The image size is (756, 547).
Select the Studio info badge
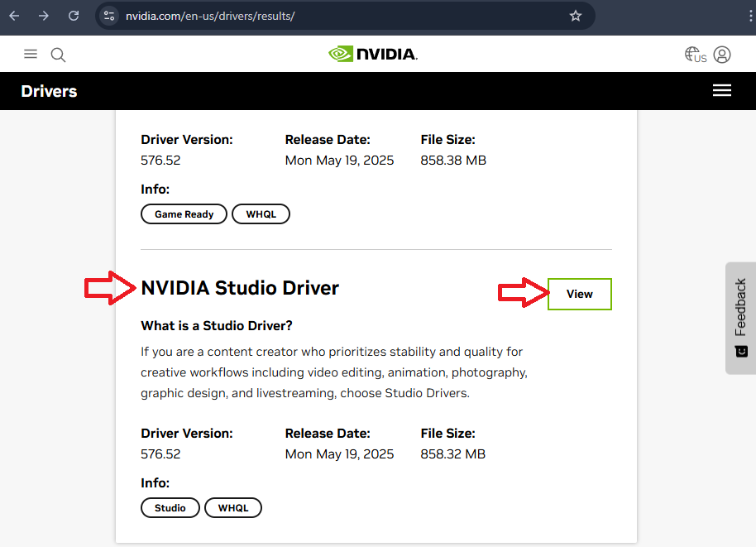(170, 507)
